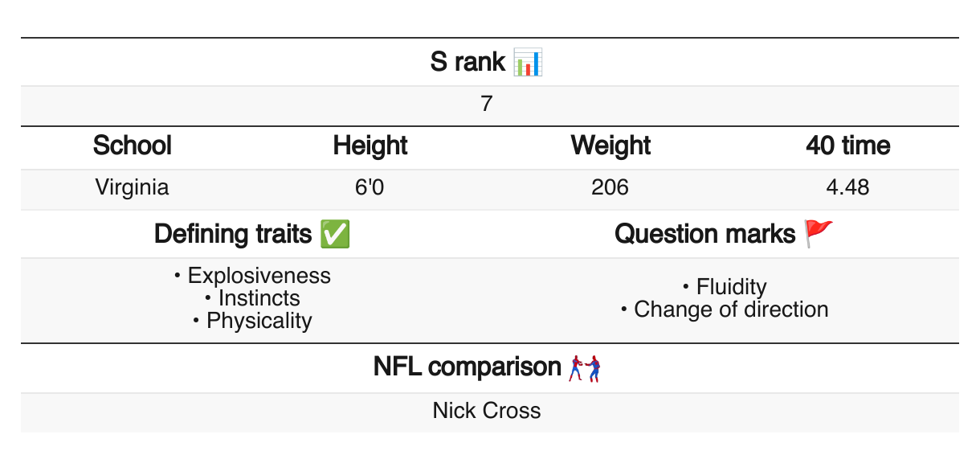Viewport: 980px width, 455px height.
Task: Select the rank value 7
Action: pyautogui.click(x=487, y=105)
